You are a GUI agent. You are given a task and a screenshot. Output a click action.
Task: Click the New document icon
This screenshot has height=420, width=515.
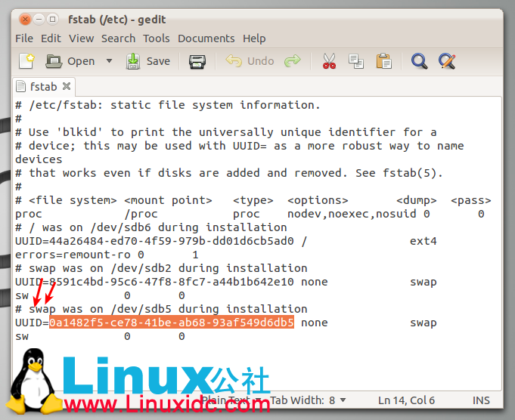tap(26, 61)
